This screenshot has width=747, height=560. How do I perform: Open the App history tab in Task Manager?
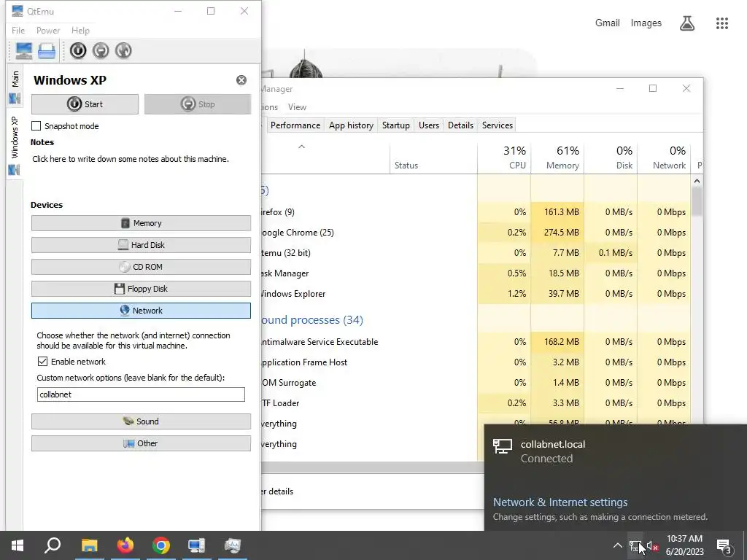pyautogui.click(x=351, y=125)
